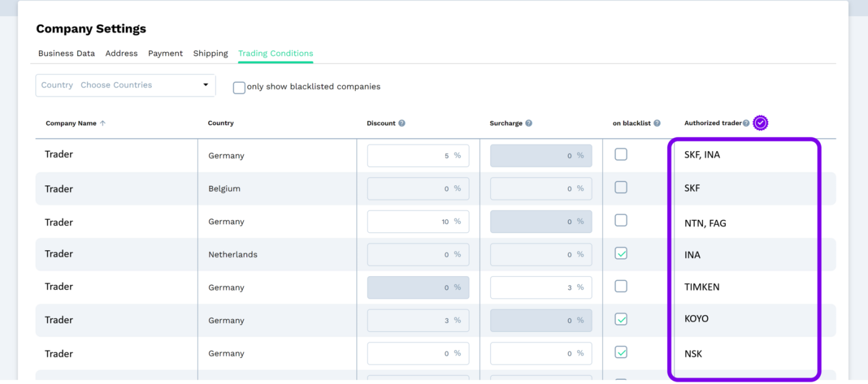Click the Authorized trader header label
This screenshot has width=868, height=384.
713,123
